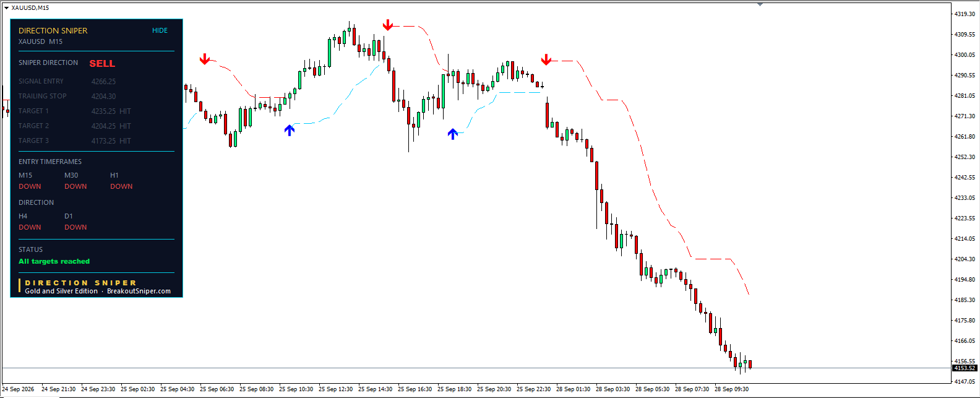This screenshot has height=398, width=980.
Task: Click the '25 Sep 12:30' time axis label
Action: coord(335,389)
